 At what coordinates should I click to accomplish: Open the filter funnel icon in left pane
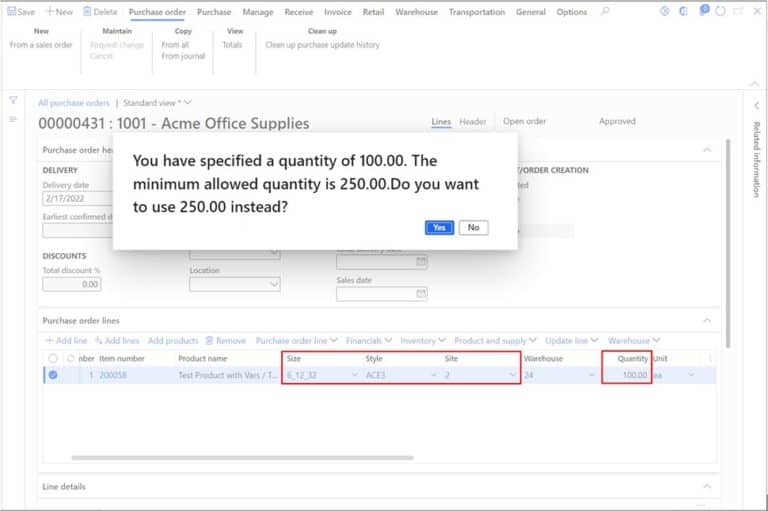click(14, 100)
